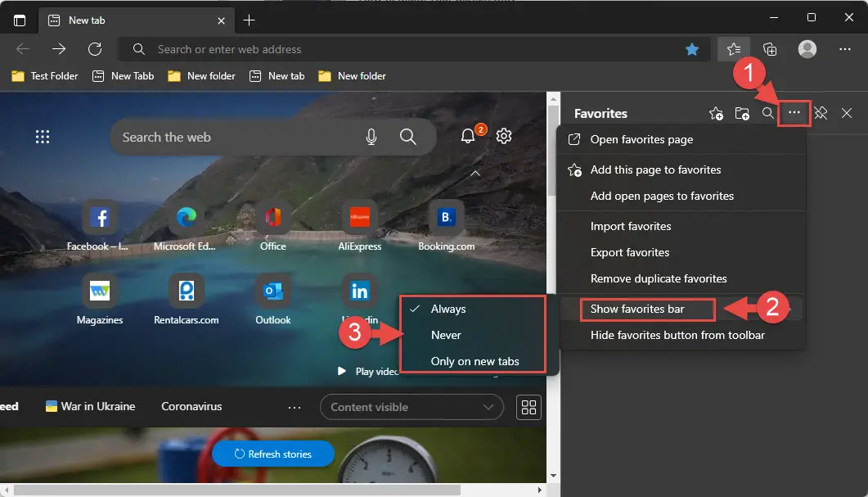Open Test Folder in favorites bar
Image resolution: width=868 pixels, height=497 pixels.
pos(45,76)
